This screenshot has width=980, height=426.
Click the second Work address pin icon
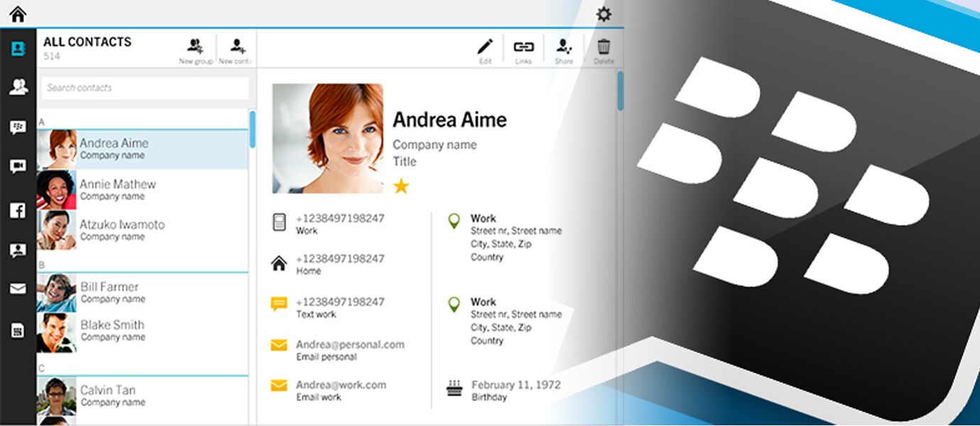(x=454, y=305)
